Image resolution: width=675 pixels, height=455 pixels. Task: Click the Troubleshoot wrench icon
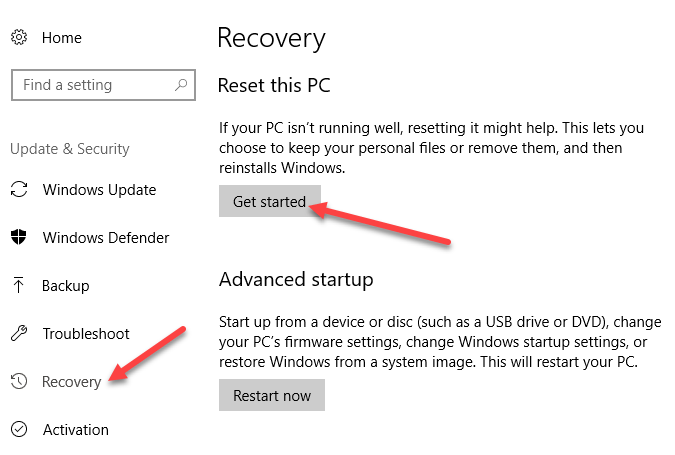(x=19, y=333)
